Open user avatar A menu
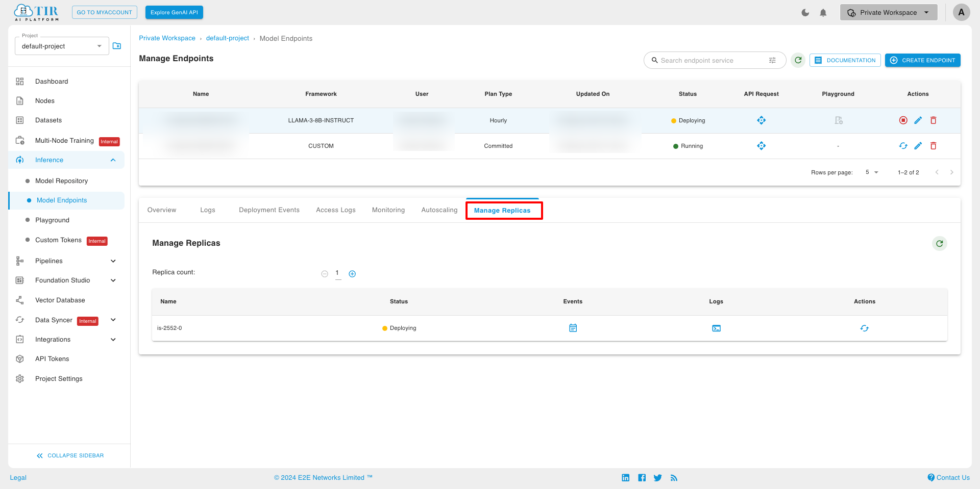980x489 pixels. pos(961,12)
